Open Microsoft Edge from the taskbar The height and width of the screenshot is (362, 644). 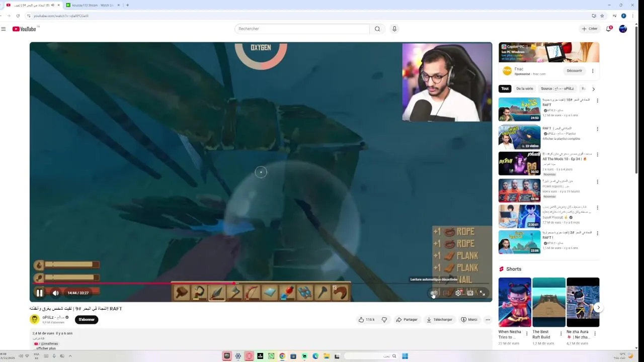(x=315, y=356)
